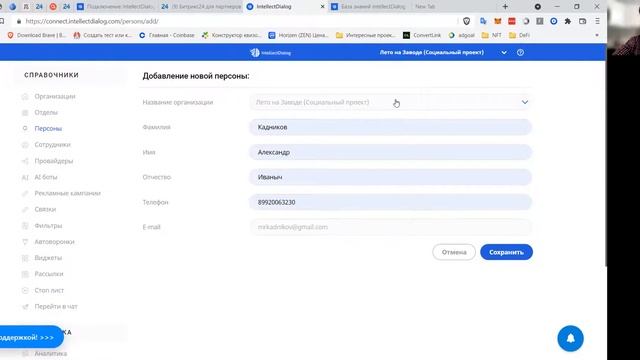This screenshot has height=360, width=640.
Task: Click the Связки link icon
Action: pos(25,209)
